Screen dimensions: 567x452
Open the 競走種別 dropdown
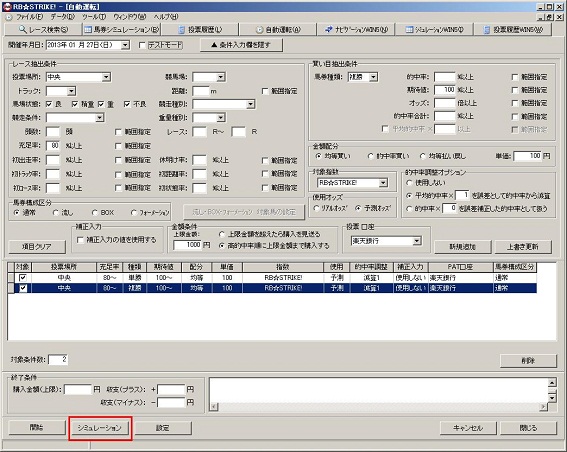point(250,105)
